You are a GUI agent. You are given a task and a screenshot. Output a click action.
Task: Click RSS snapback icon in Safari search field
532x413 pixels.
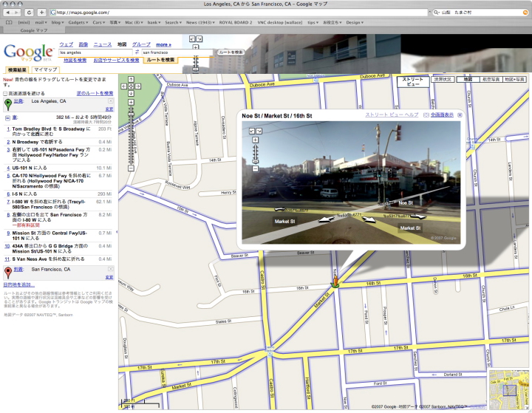(x=525, y=13)
